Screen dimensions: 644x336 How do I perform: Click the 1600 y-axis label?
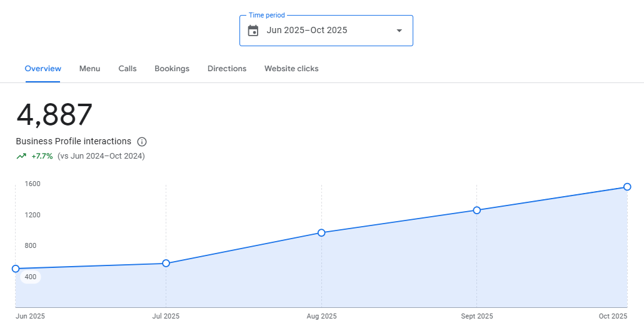click(x=33, y=184)
